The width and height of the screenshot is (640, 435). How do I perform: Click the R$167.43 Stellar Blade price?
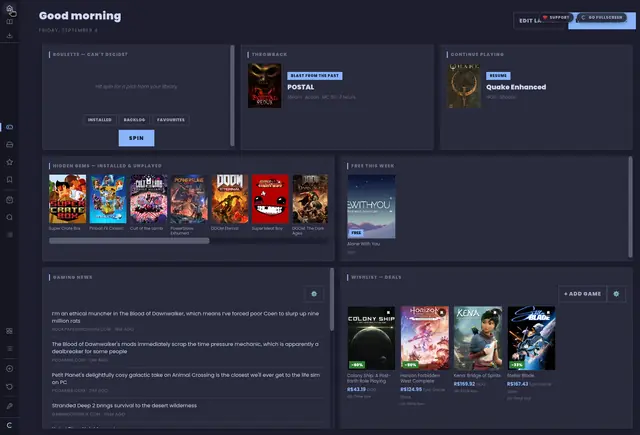(518, 384)
